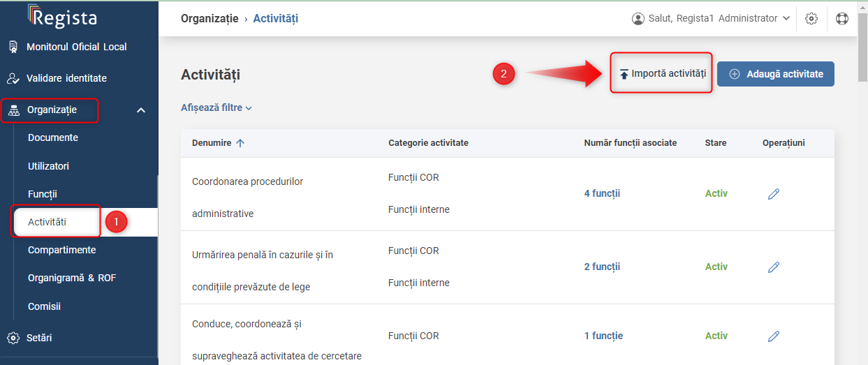This screenshot has width=868, height=365.
Task: Click Adaugă activitate button
Action: 776,74
